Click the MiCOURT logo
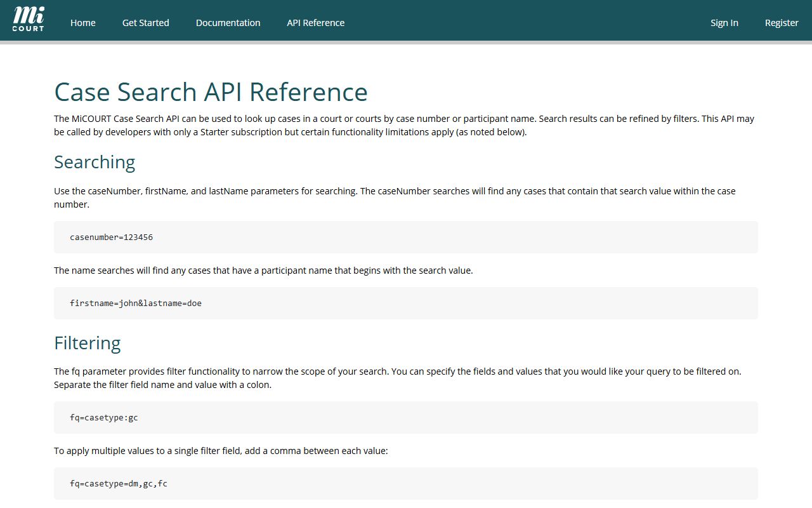Image resolution: width=812 pixels, height=508 pixels. (29, 20)
